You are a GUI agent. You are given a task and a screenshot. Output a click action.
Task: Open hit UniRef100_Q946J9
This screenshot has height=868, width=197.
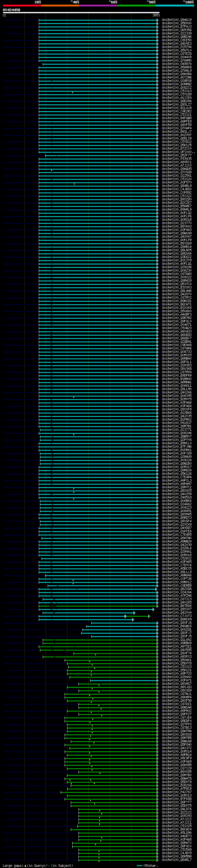(176, 20)
